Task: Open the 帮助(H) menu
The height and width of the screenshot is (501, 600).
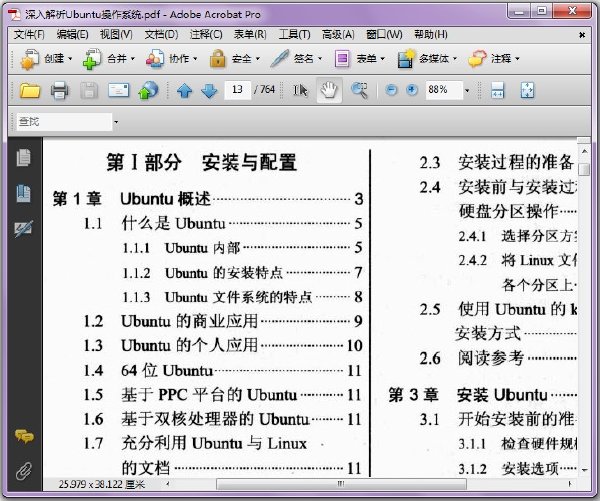Action: tap(431, 35)
